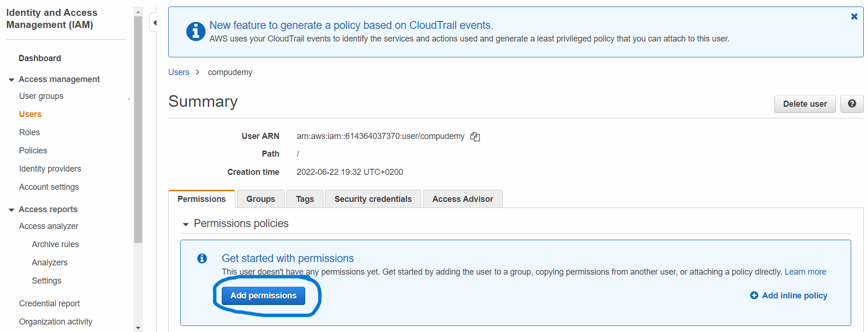Select the Tags tab
This screenshot has height=332, width=868.
(x=305, y=199)
